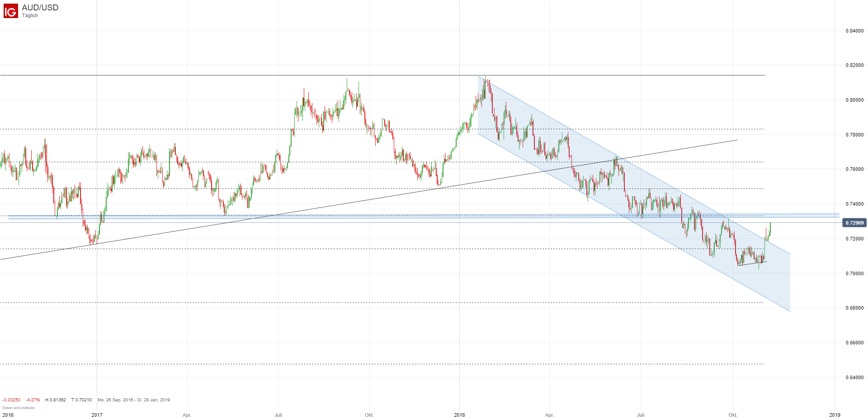The image size is (868, 419).
Task: Select the high value H 0.81362
Action: tap(56, 400)
